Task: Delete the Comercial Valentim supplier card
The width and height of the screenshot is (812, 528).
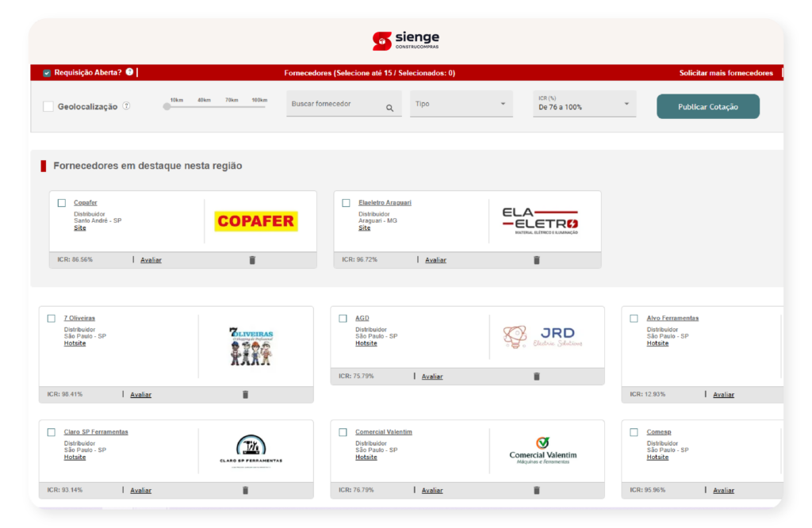Action: [537, 490]
